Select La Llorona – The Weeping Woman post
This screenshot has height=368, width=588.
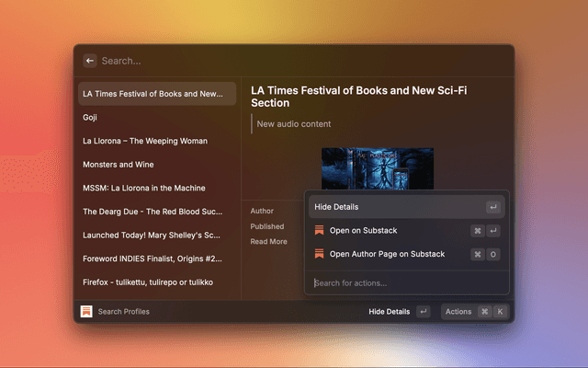tap(144, 141)
